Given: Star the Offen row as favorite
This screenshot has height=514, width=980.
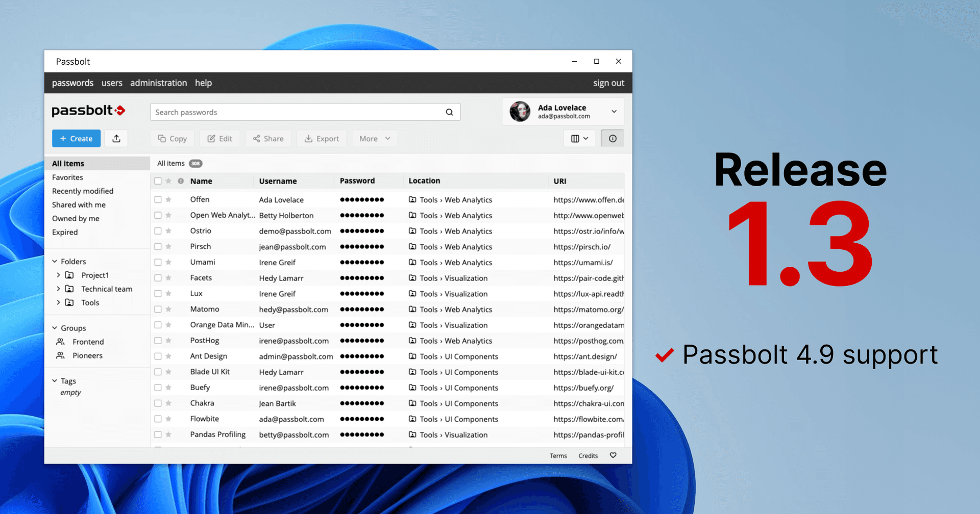Looking at the screenshot, I should click(168, 199).
